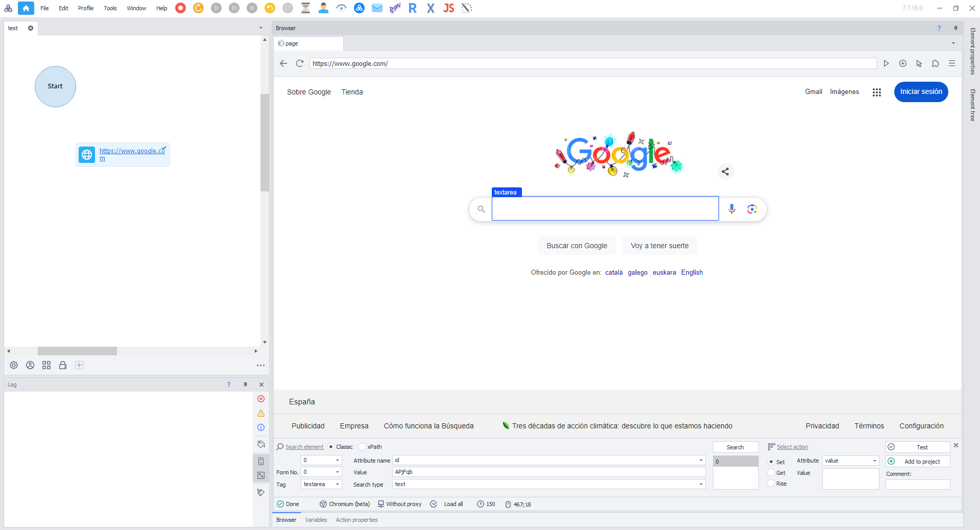
Task: Select the Classic search mode radio button
Action: coord(331,447)
